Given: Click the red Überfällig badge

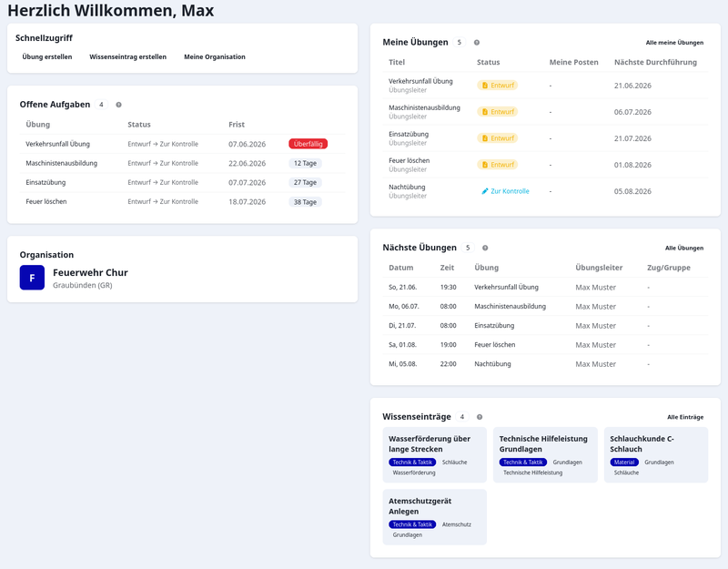Looking at the screenshot, I should pos(308,144).
